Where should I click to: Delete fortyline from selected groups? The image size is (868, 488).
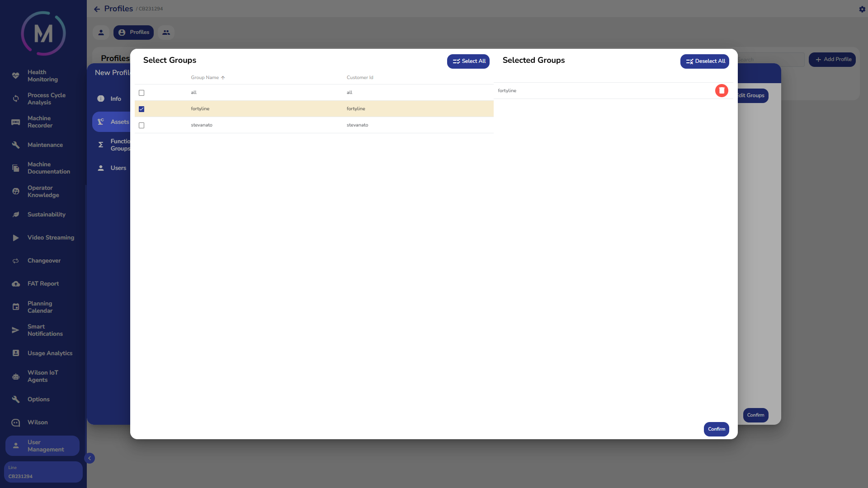tap(722, 91)
